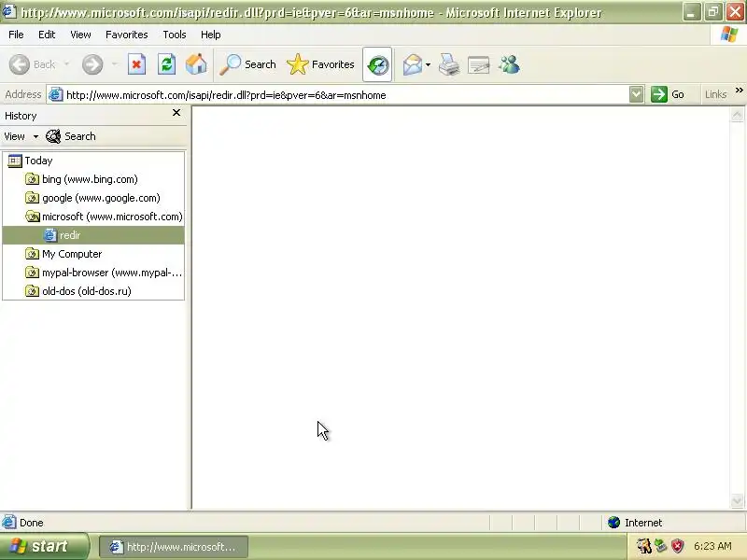Screen dimensions: 747x560
Task: Open the Edit menu
Action: click(x=47, y=35)
